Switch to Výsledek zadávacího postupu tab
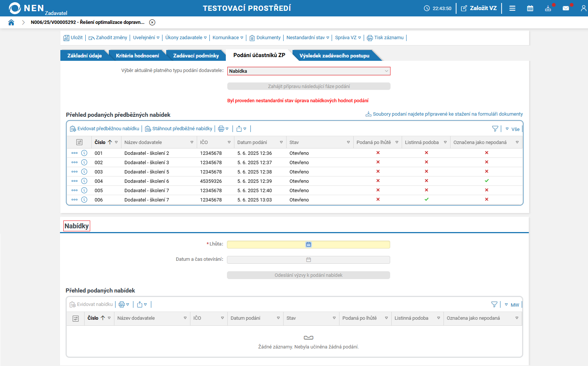This screenshot has height=366, width=588. (x=334, y=56)
